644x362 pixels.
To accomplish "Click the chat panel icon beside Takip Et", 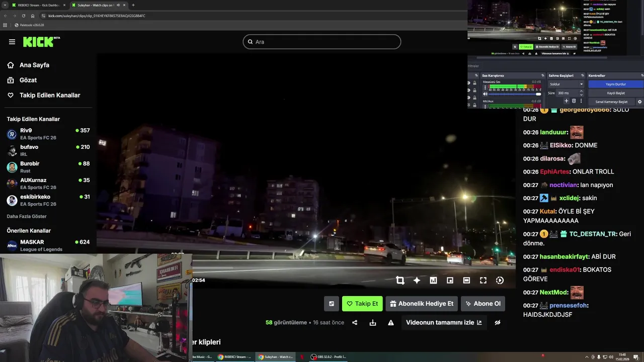I will pyautogui.click(x=331, y=304).
